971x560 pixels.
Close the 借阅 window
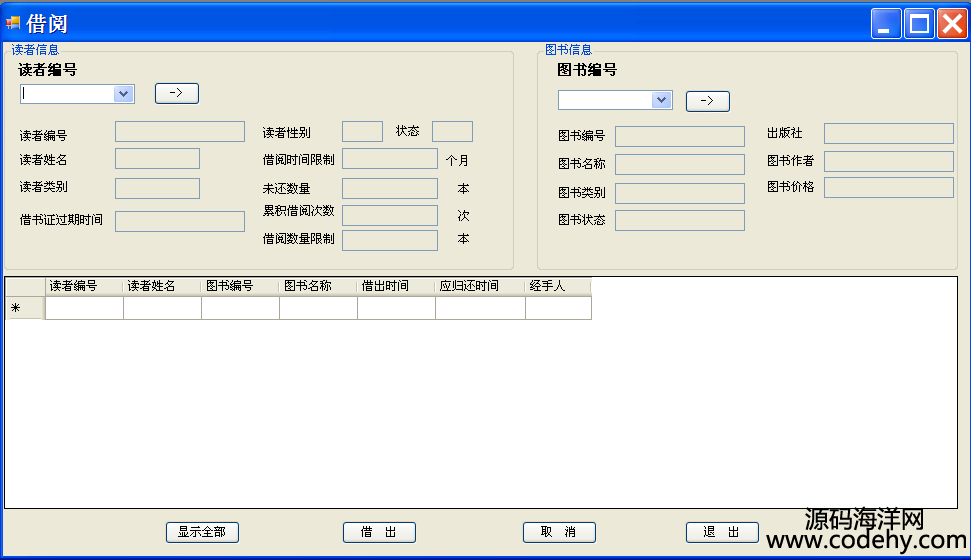point(952,24)
